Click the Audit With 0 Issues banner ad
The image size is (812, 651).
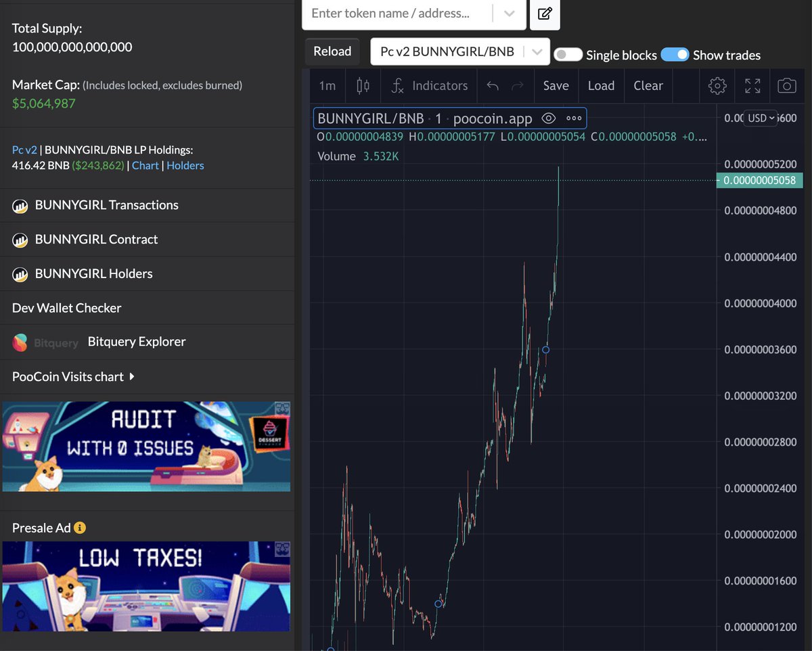coord(146,447)
